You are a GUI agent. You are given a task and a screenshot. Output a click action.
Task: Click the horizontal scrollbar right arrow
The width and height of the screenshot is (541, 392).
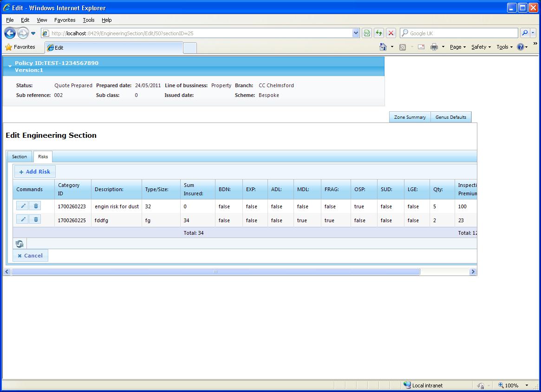point(473,272)
